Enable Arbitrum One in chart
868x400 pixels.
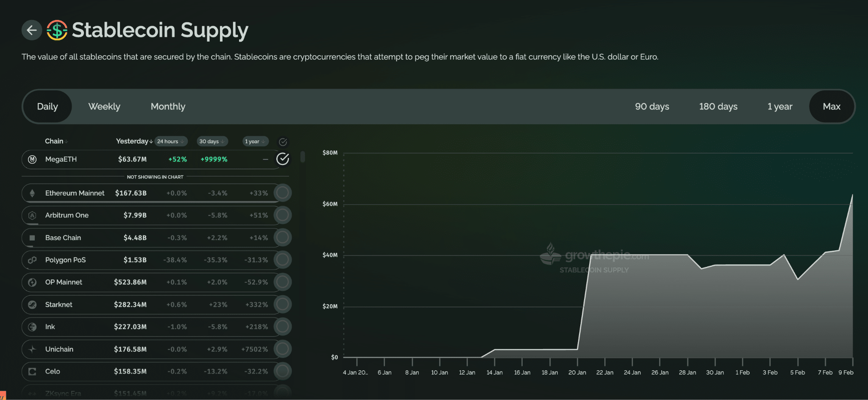click(282, 215)
